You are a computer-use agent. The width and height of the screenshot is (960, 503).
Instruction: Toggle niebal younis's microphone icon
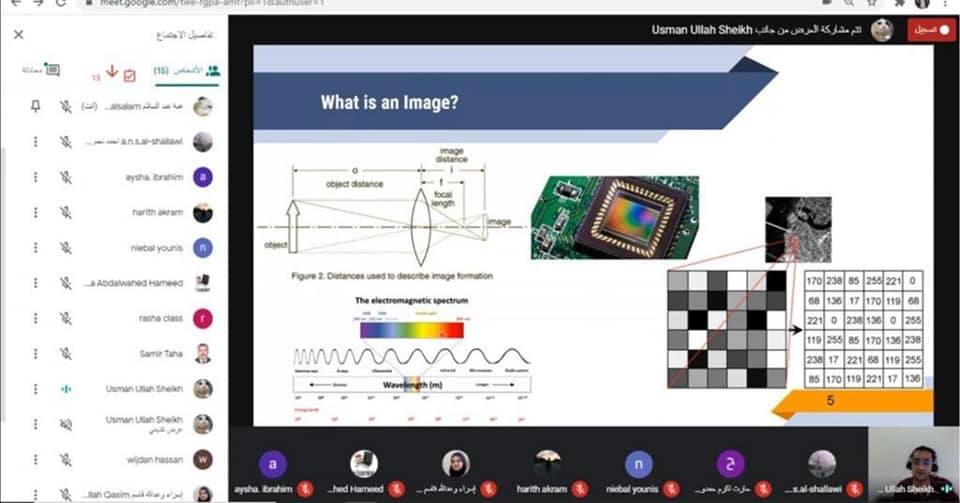click(66, 248)
